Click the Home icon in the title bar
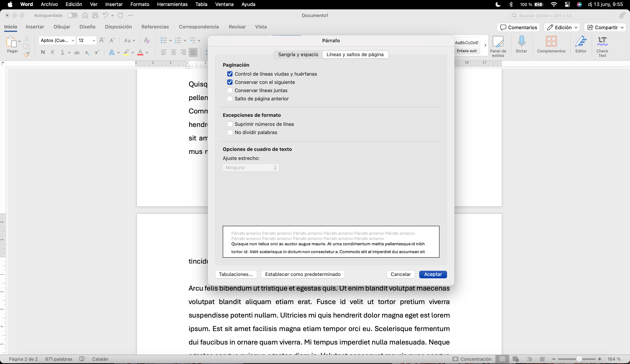The width and height of the screenshot is (630, 364). 85,16
